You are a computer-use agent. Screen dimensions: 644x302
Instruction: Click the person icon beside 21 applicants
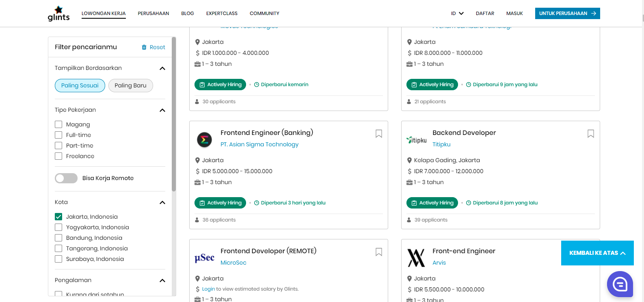click(409, 102)
